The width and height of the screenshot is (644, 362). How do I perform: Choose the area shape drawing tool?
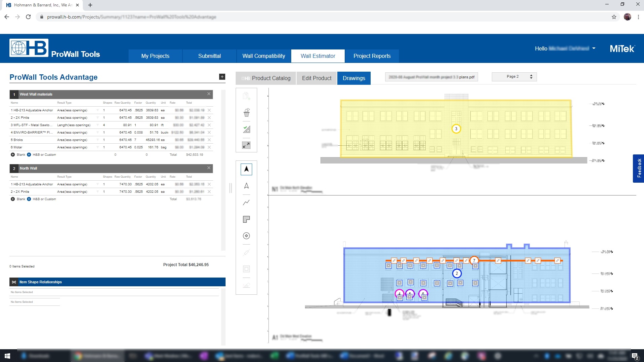pyautogui.click(x=246, y=219)
